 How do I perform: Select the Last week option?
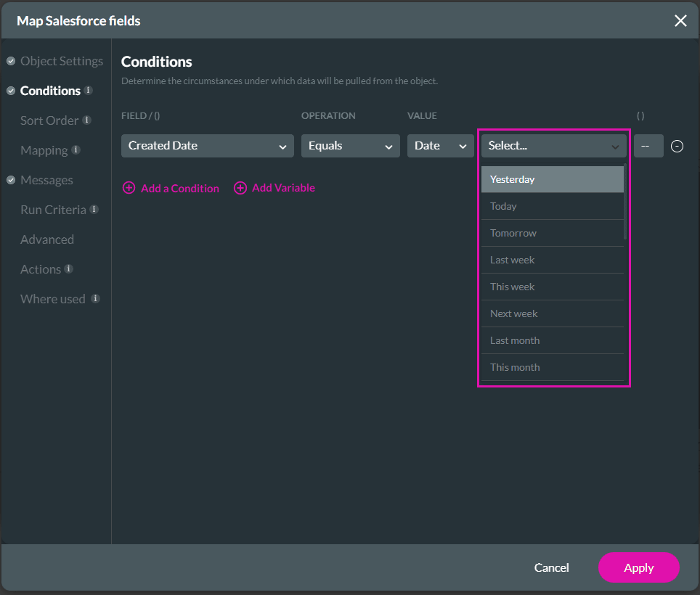pyautogui.click(x=552, y=260)
